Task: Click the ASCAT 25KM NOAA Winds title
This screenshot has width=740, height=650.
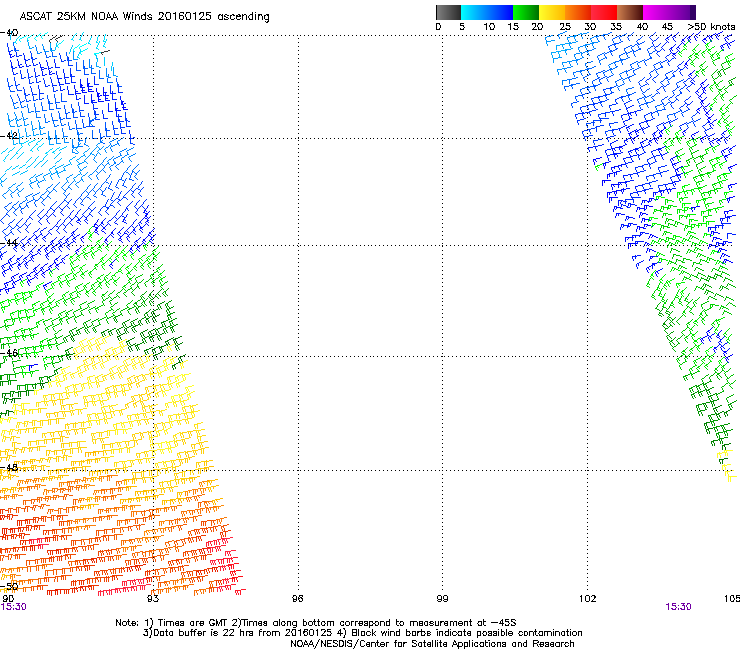Action: pos(144,17)
